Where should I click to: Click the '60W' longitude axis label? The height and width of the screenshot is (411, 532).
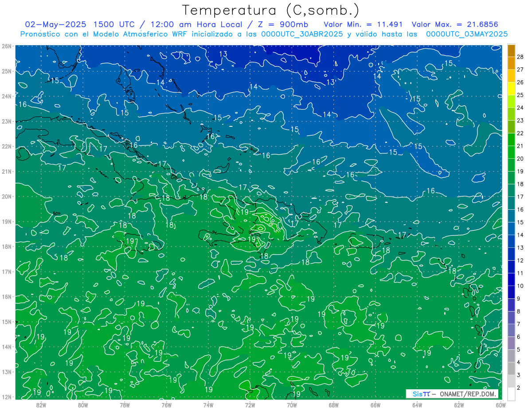[501, 405]
